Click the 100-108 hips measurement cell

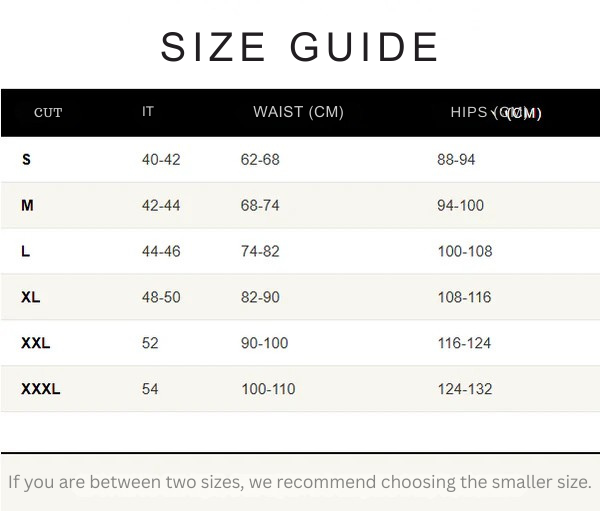click(465, 251)
